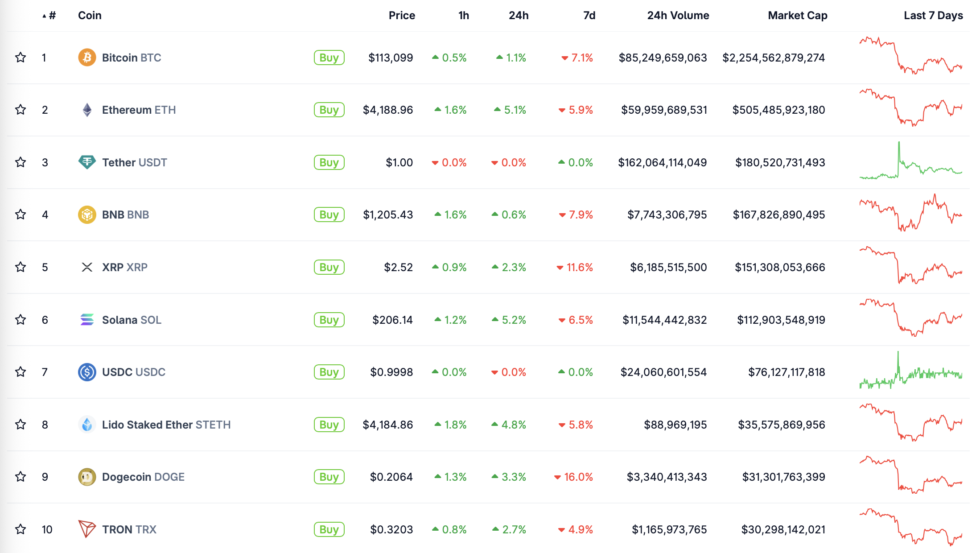Click the Dogecoin logo icon
Viewport: 980px width, 553px height.
(x=87, y=477)
